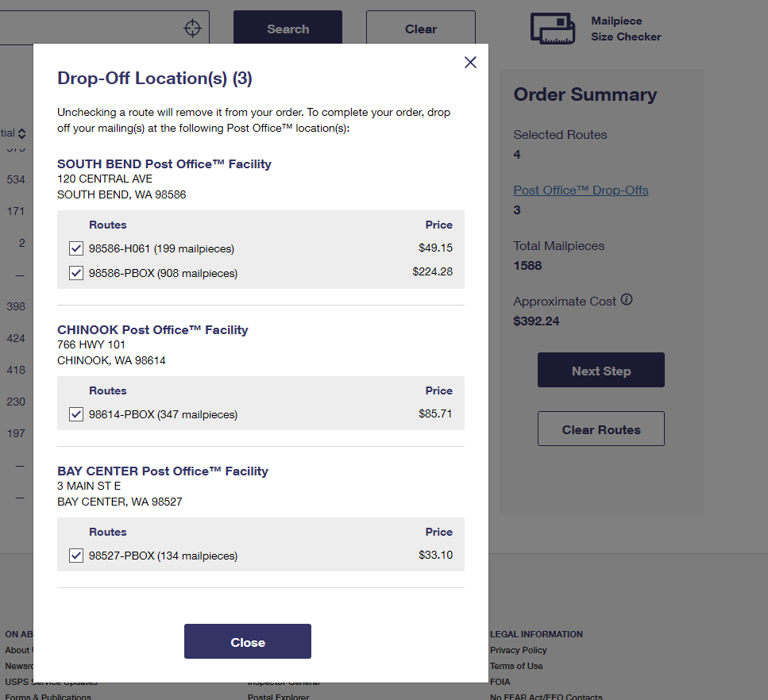Click the Approximate Cost info icon

pos(627,299)
